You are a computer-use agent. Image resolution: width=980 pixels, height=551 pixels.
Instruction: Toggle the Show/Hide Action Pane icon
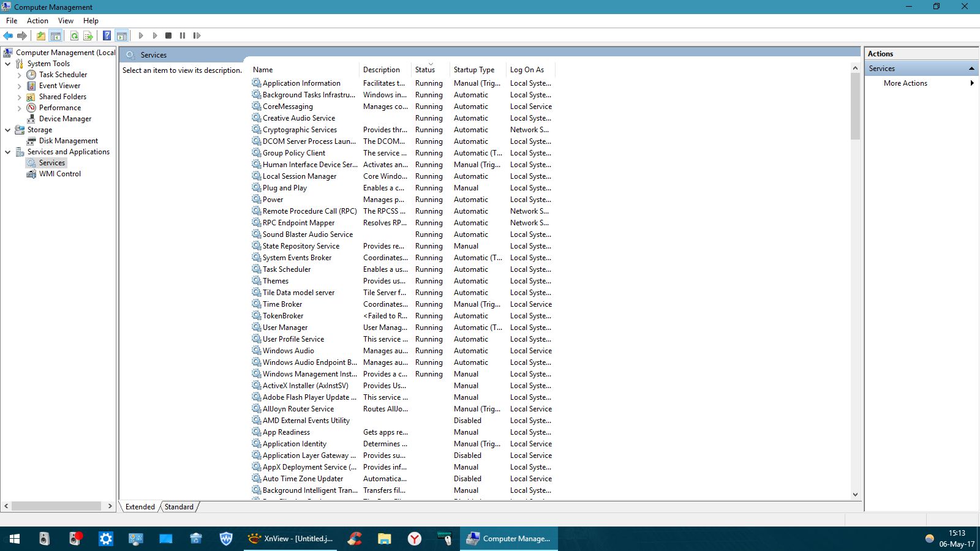[x=122, y=36]
